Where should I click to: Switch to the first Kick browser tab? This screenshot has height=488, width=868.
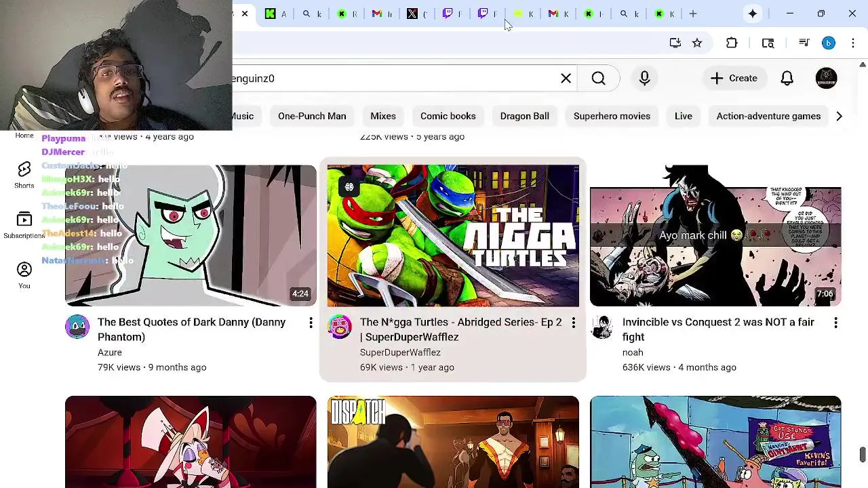[275, 14]
